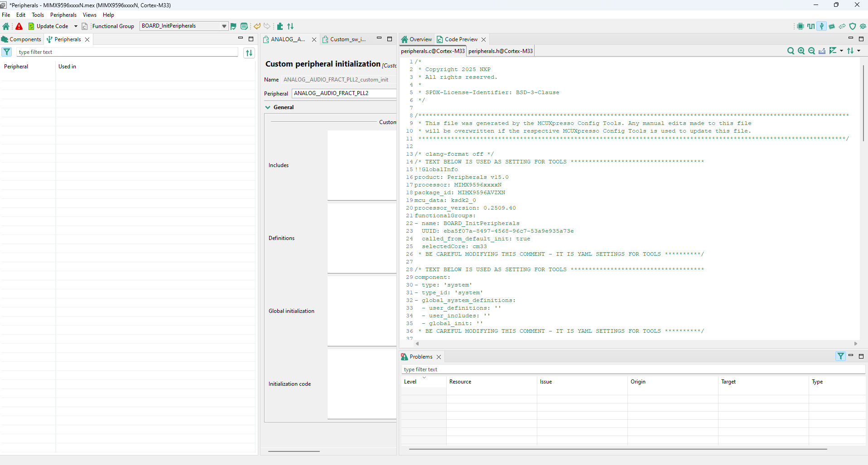
Task: Switch to the Overview tab
Action: click(x=417, y=39)
